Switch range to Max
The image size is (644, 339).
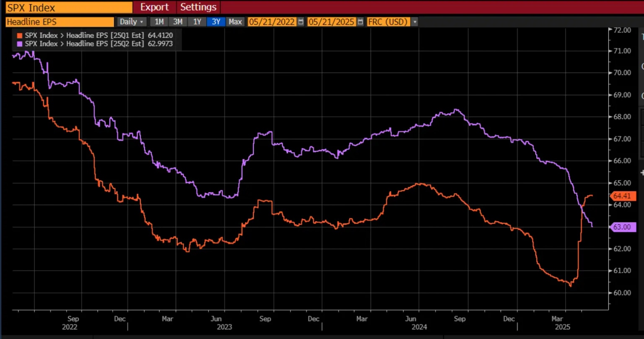(235, 22)
